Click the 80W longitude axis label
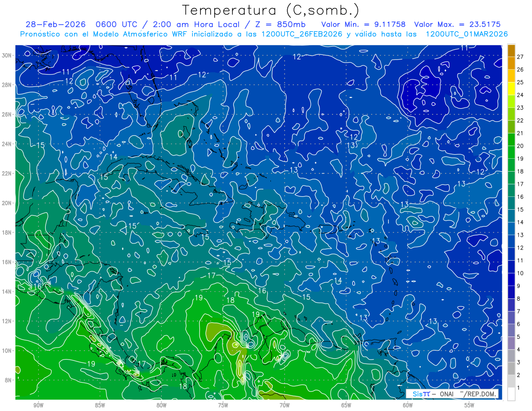 [x=161, y=405]
